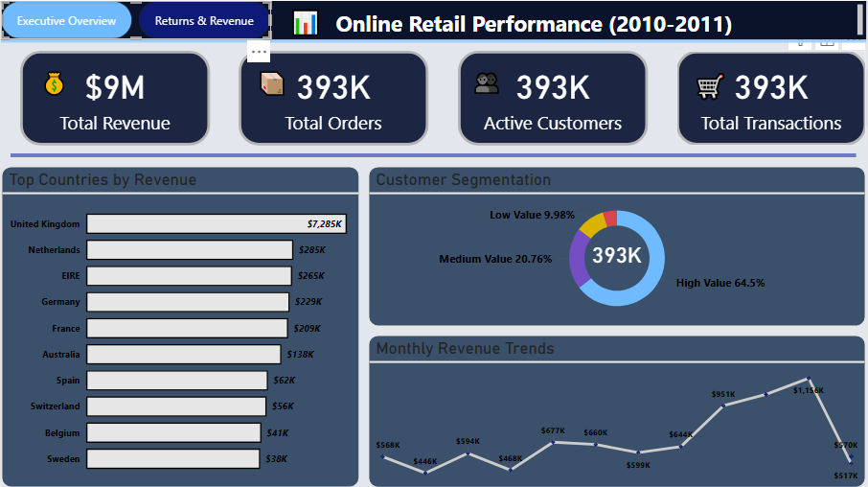
Task: Click the bar chart logo icon
Action: (x=306, y=24)
